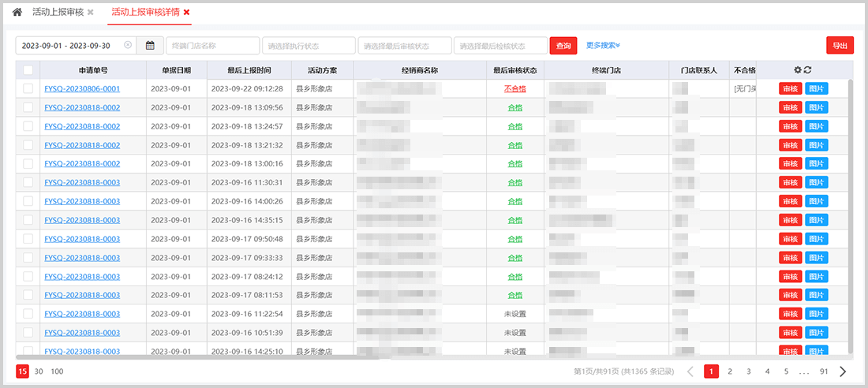Screen dimensions: 868x388
Task: Click the home icon in tab bar
Action: [17, 13]
